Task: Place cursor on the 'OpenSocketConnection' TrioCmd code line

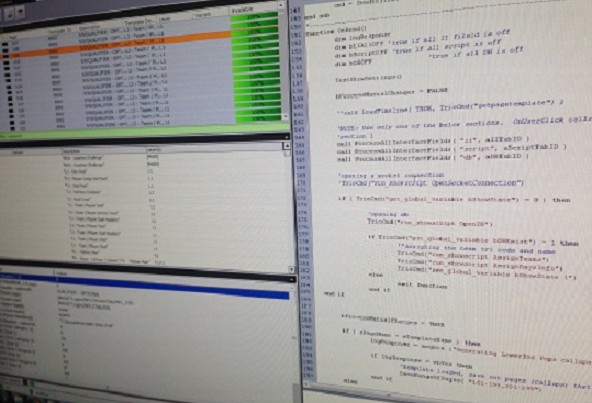Action: (x=432, y=183)
